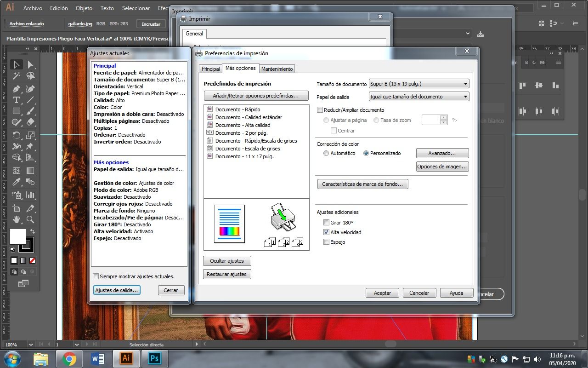This screenshot has width=588, height=368.
Task: Check Reducir/Ampliar documento
Action: point(320,110)
